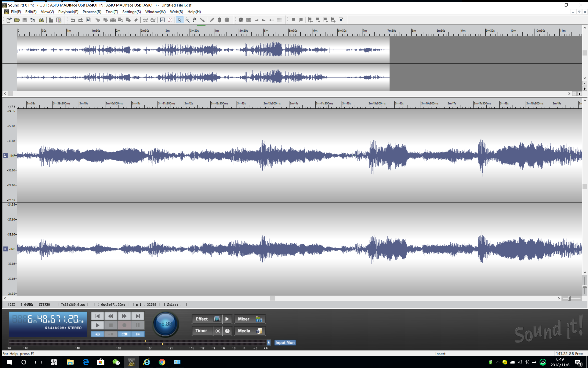This screenshot has height=368, width=588.
Task: Click the red waveform icon in the toolbar
Action: pos(170,20)
